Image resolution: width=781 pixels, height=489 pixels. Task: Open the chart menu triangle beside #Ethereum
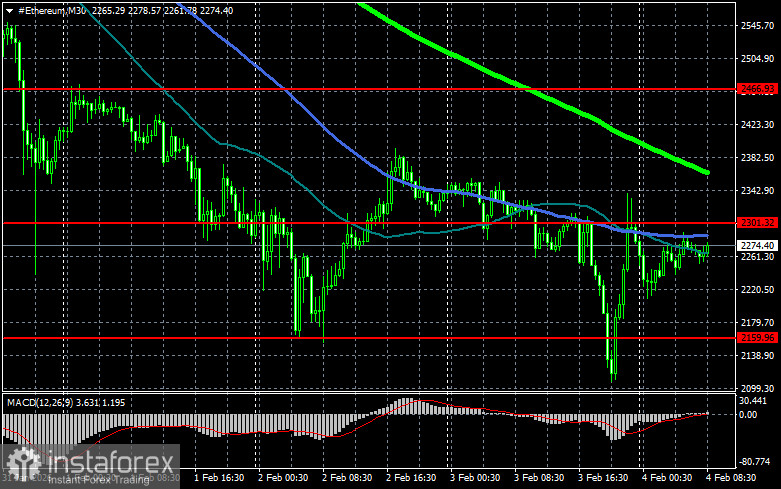coord(9,10)
